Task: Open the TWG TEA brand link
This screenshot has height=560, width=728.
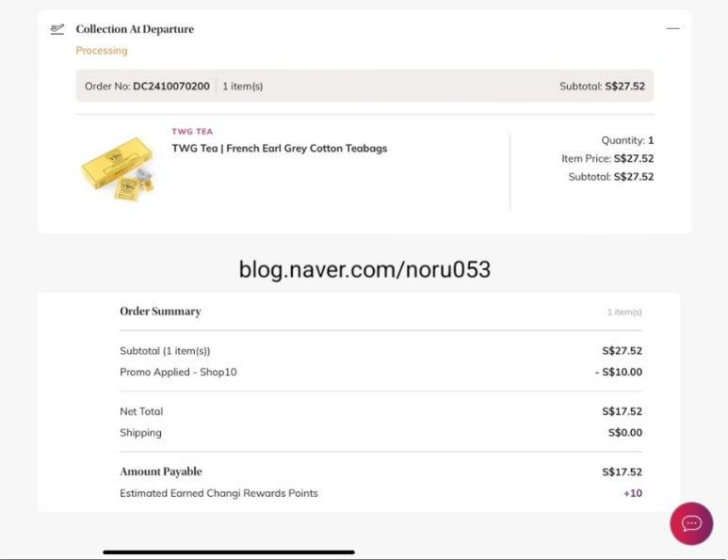Action: (192, 132)
